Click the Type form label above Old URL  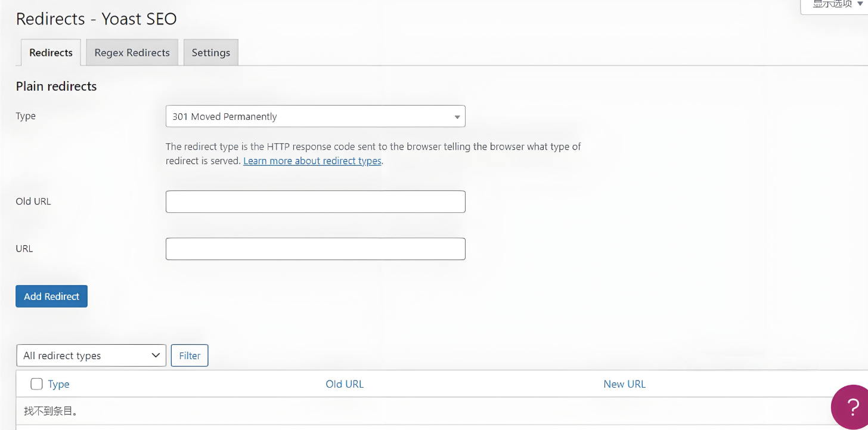[26, 116]
